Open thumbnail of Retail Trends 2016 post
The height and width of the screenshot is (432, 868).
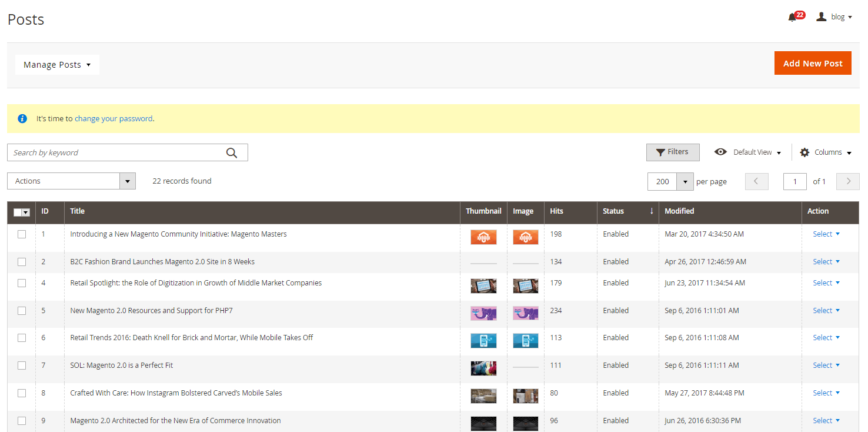tap(483, 341)
